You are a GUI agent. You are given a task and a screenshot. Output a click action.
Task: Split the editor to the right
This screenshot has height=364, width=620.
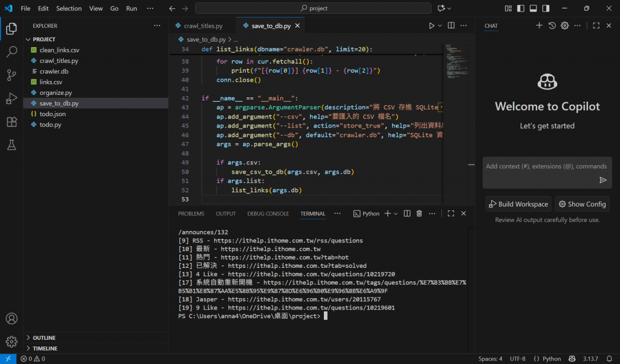point(452,26)
